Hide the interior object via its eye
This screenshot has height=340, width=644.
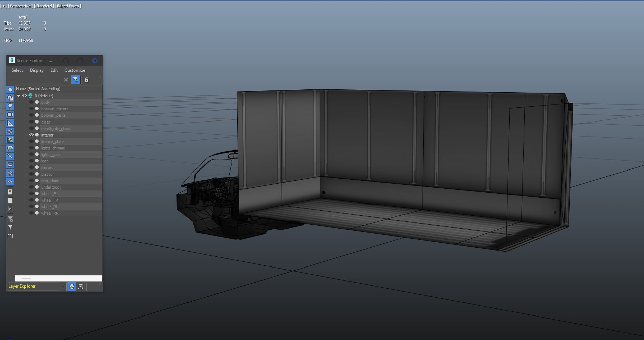31,135
